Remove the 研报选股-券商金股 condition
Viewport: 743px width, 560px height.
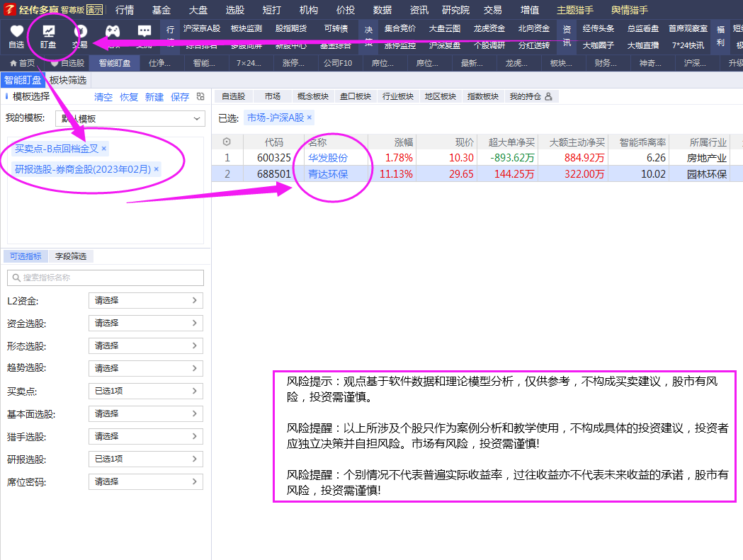point(156,169)
